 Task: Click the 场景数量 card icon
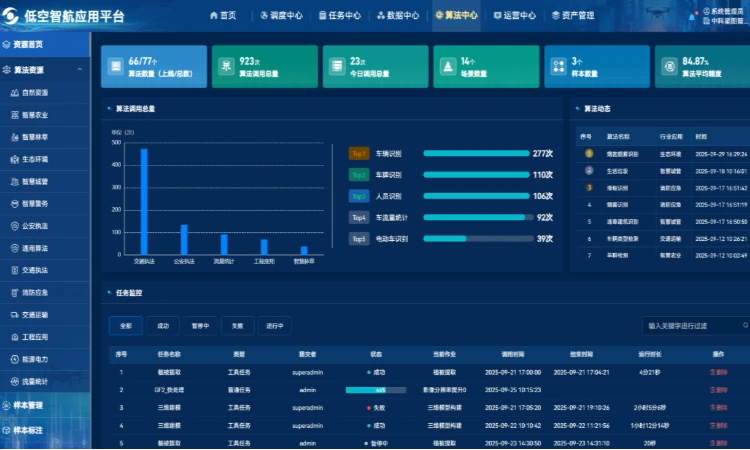[448, 66]
